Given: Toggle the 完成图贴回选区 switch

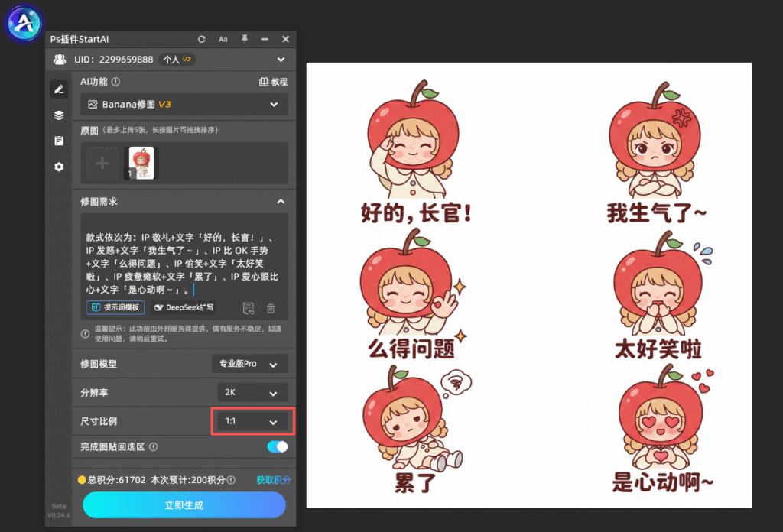Looking at the screenshot, I should (x=277, y=446).
